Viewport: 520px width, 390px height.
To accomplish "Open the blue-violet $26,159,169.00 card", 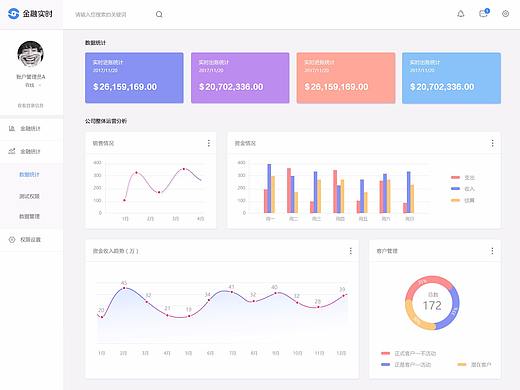I will tap(134, 78).
